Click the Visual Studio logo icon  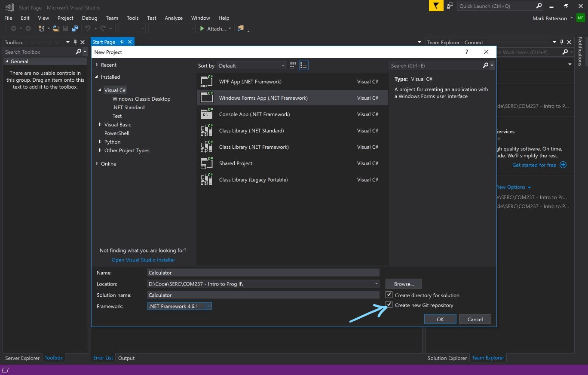9,7
